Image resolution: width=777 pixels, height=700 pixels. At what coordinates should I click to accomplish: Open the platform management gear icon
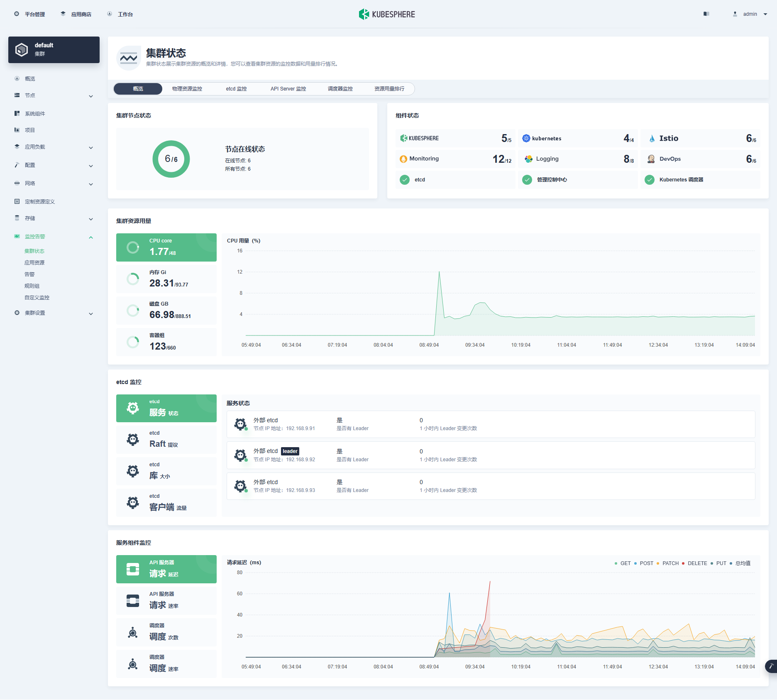(17, 14)
